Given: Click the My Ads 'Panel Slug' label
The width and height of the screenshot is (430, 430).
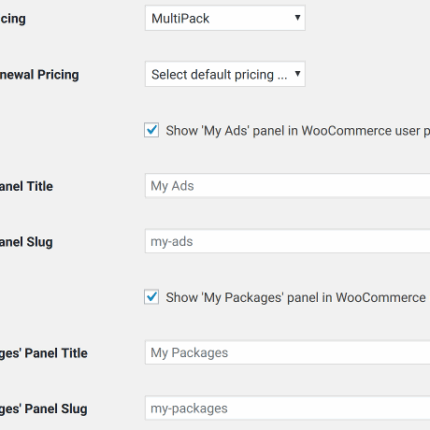Looking at the screenshot, I should click(x=26, y=242).
